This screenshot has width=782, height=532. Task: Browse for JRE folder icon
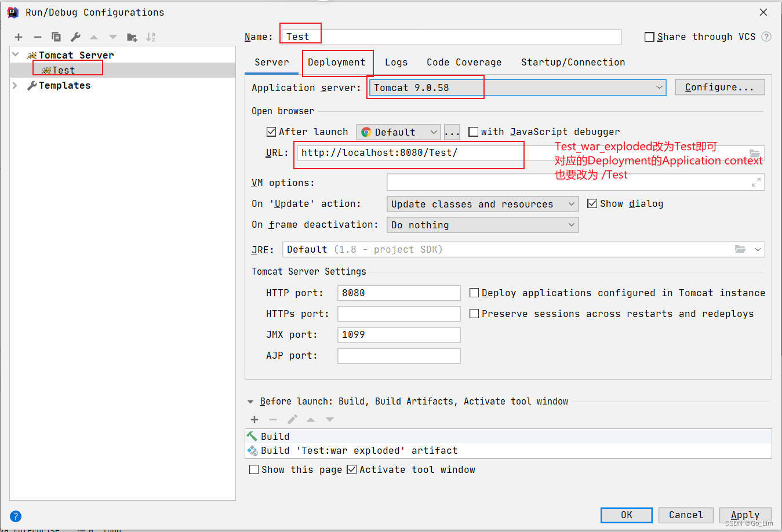740,249
